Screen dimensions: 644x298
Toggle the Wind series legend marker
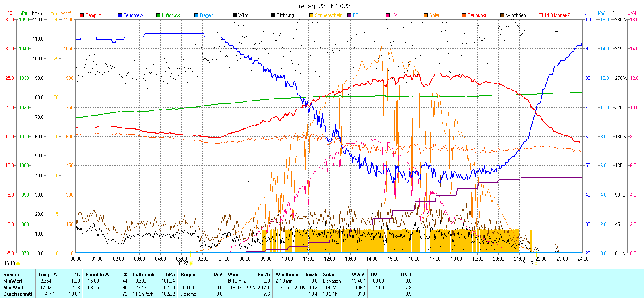pyautogui.click(x=235, y=15)
